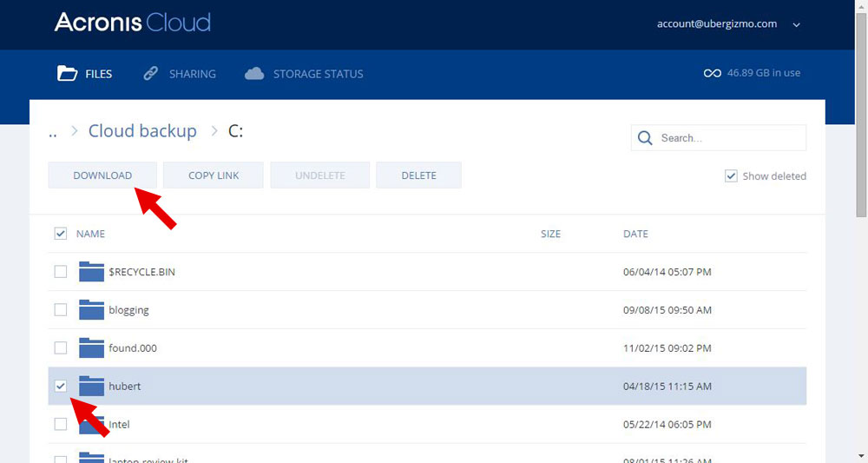Switch to the SHARING tab
The height and width of the screenshot is (463, 868).
click(x=193, y=74)
